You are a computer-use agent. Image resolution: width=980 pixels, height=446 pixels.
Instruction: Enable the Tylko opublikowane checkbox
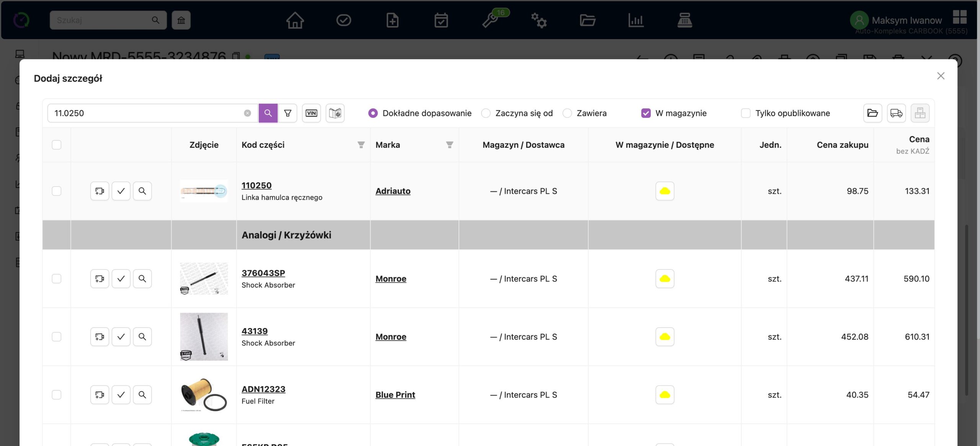[745, 113]
